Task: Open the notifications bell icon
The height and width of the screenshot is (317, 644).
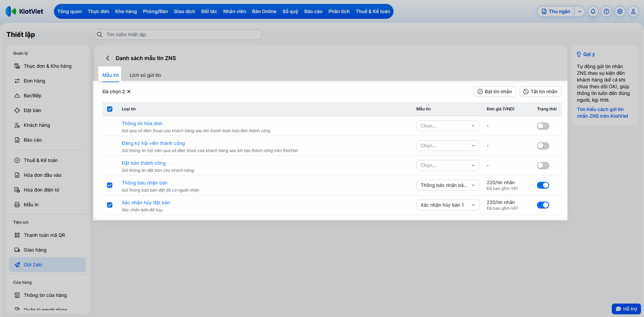Action: 593,11
